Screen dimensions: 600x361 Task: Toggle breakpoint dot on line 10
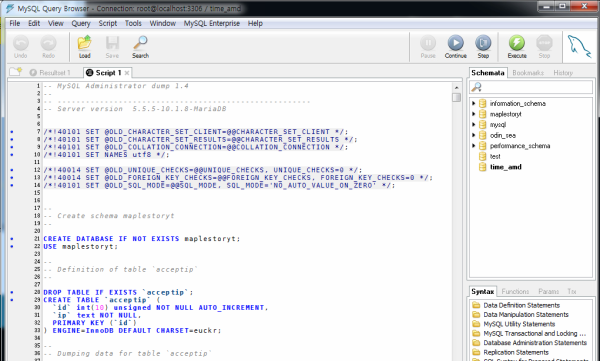[12, 155]
